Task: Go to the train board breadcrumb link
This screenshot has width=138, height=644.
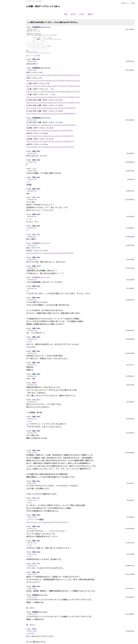Action: (x=40, y=1)
